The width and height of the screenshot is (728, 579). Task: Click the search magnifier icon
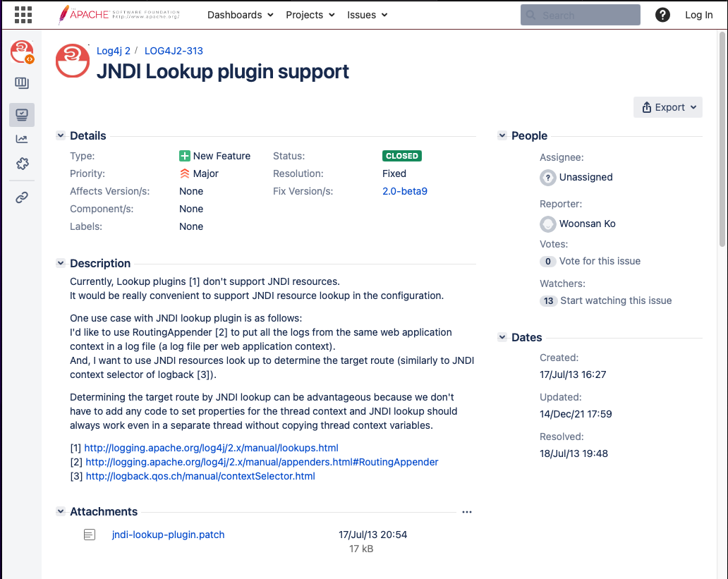click(530, 15)
